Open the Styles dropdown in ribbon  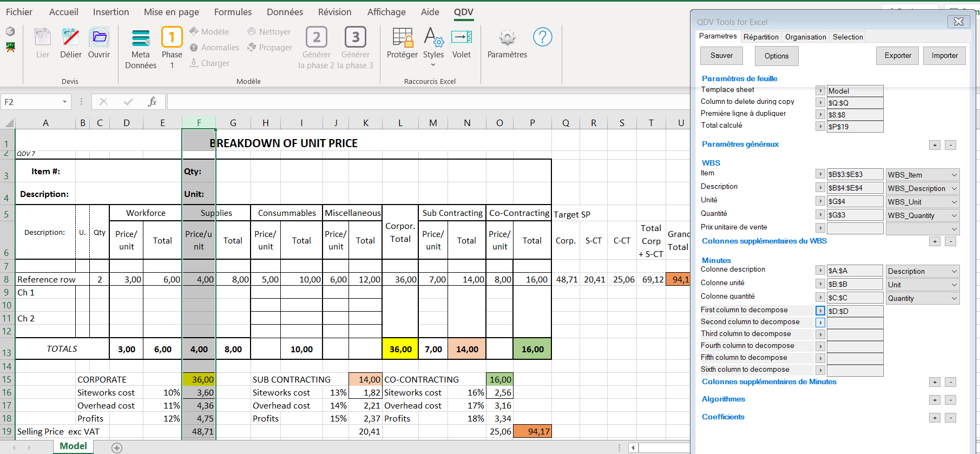(x=433, y=64)
